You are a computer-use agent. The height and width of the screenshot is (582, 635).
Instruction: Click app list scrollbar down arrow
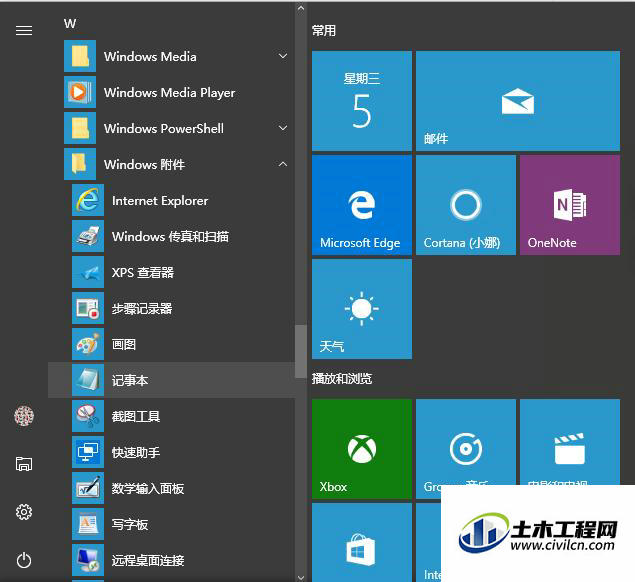pos(300,577)
